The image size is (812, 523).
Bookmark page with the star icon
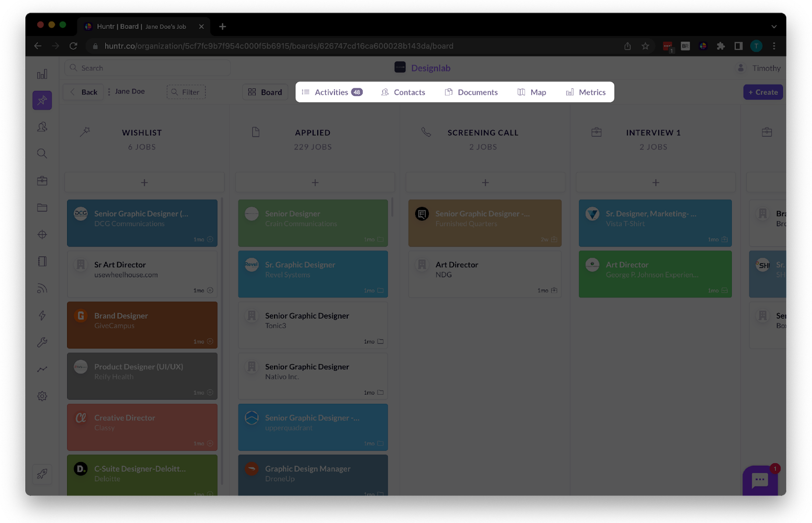click(645, 46)
